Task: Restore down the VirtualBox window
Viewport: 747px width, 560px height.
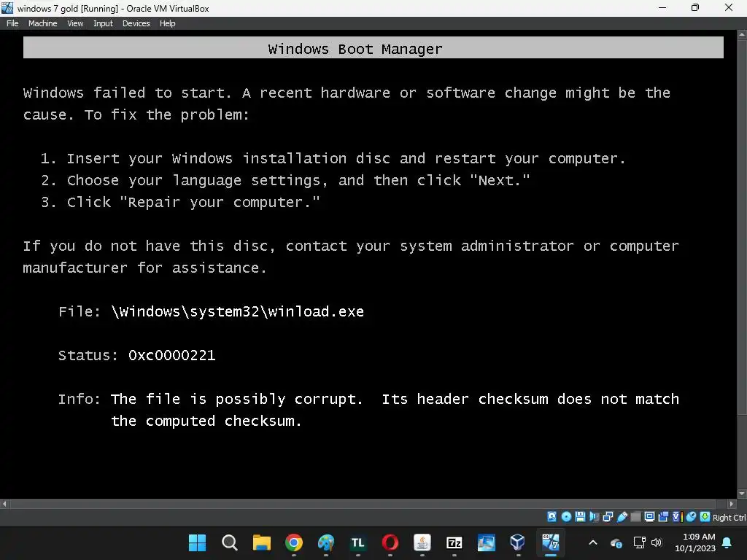Action: pos(695,7)
